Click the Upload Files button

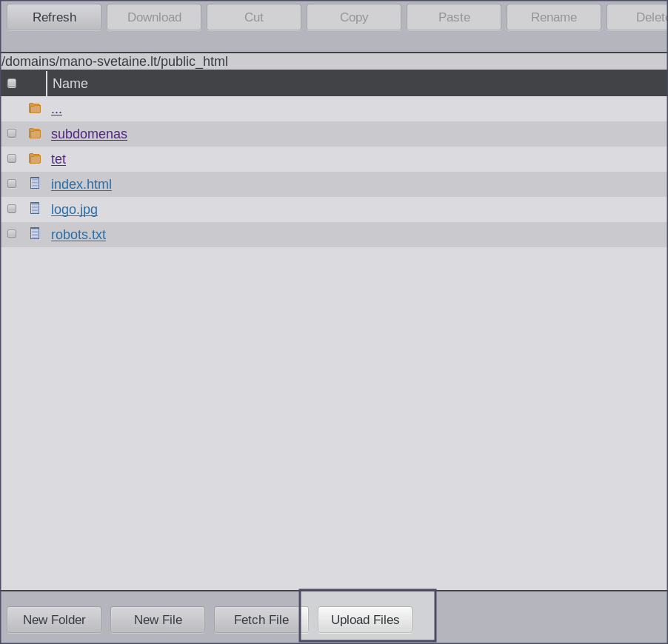coord(365,620)
